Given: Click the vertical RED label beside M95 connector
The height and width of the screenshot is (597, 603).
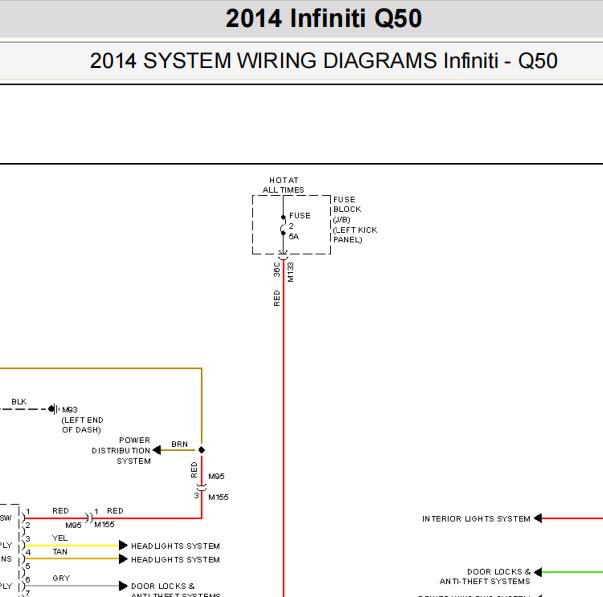Looking at the screenshot, I should click(x=194, y=470).
